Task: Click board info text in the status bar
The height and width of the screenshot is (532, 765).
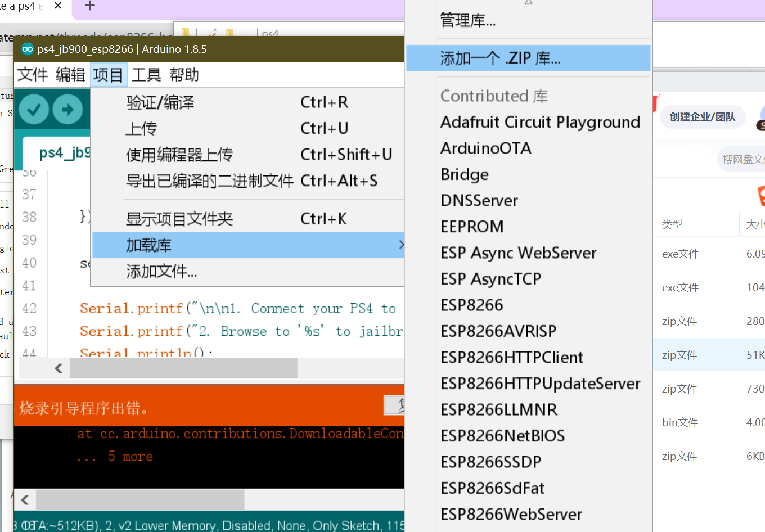Action: [209, 525]
